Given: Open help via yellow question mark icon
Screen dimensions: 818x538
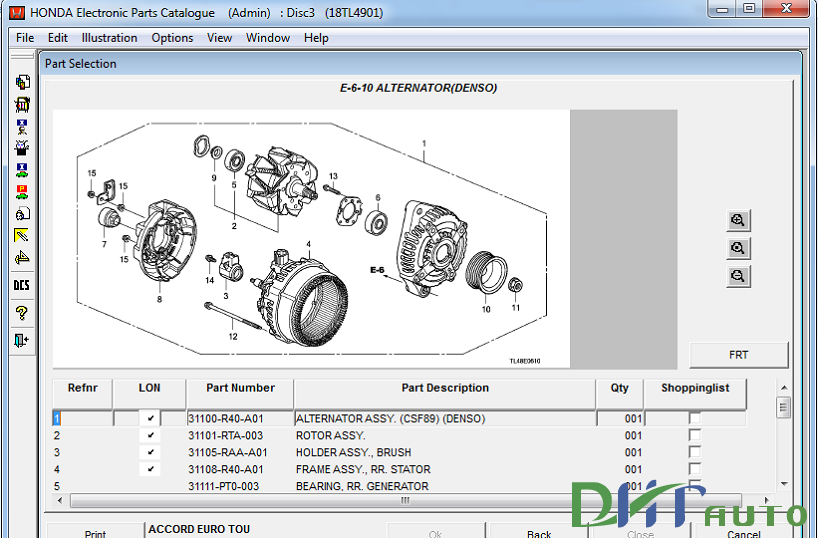Looking at the screenshot, I should click(22, 313).
